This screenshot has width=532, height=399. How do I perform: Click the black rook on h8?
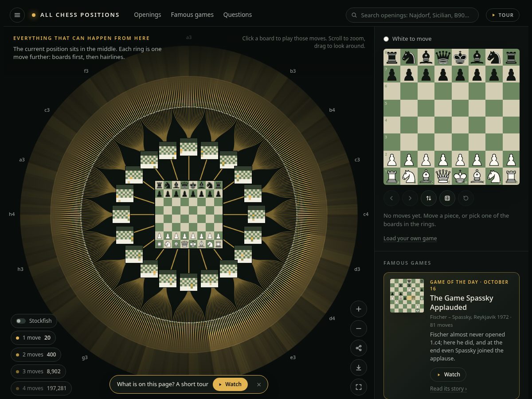point(511,57)
